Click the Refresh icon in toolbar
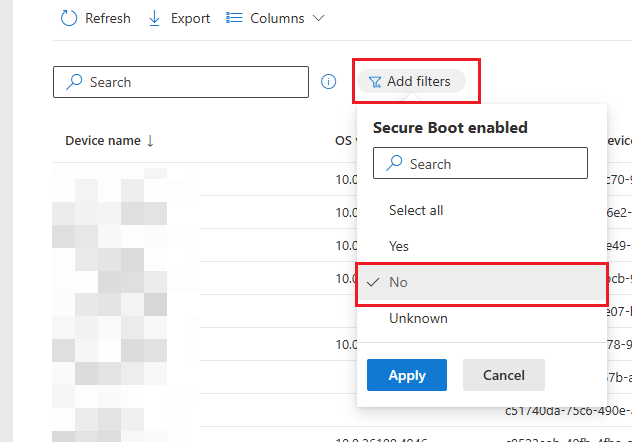The image size is (632, 442). pyautogui.click(x=70, y=18)
